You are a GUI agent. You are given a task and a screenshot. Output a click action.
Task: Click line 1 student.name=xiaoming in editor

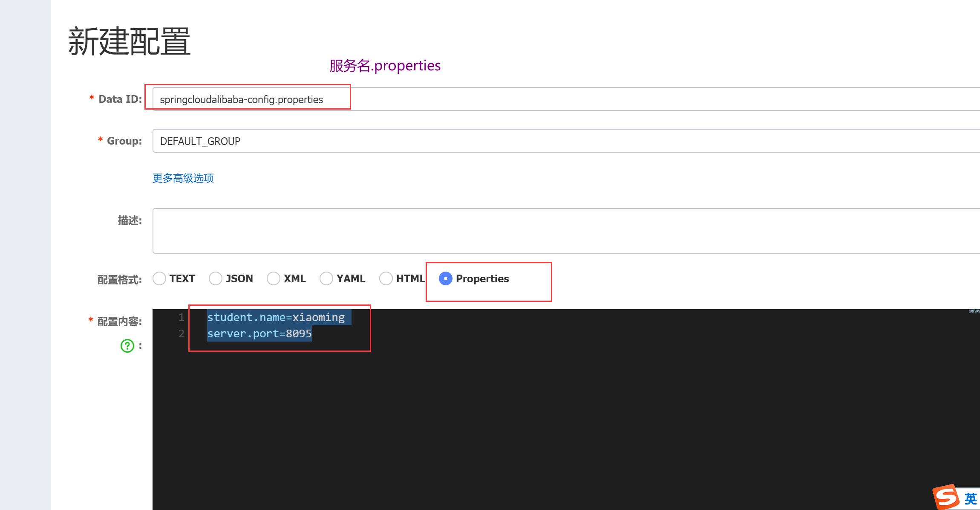276,317
